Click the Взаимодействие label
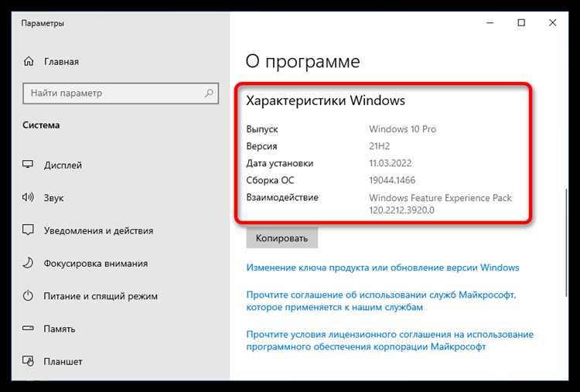580x392 pixels. pos(282,197)
